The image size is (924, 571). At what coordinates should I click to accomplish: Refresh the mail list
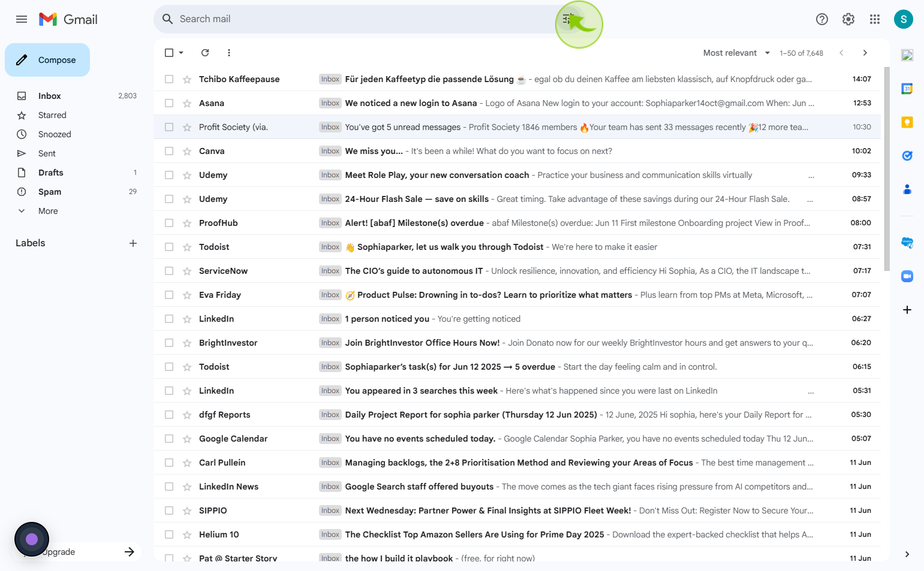[205, 53]
